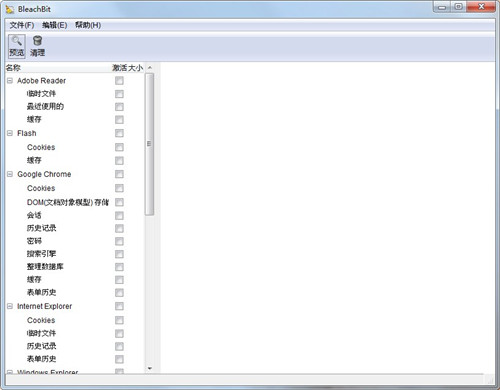Check Cookies under Google Chrome
500x390 pixels.
(x=119, y=188)
